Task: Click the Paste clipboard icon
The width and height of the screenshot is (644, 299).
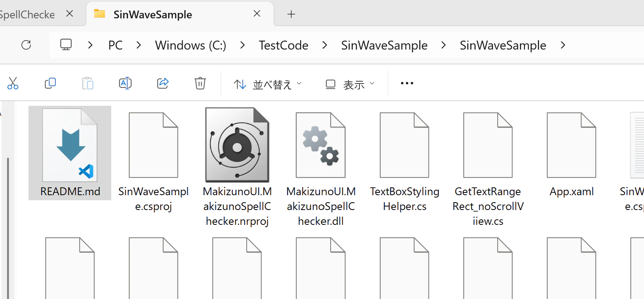Action: click(x=88, y=83)
